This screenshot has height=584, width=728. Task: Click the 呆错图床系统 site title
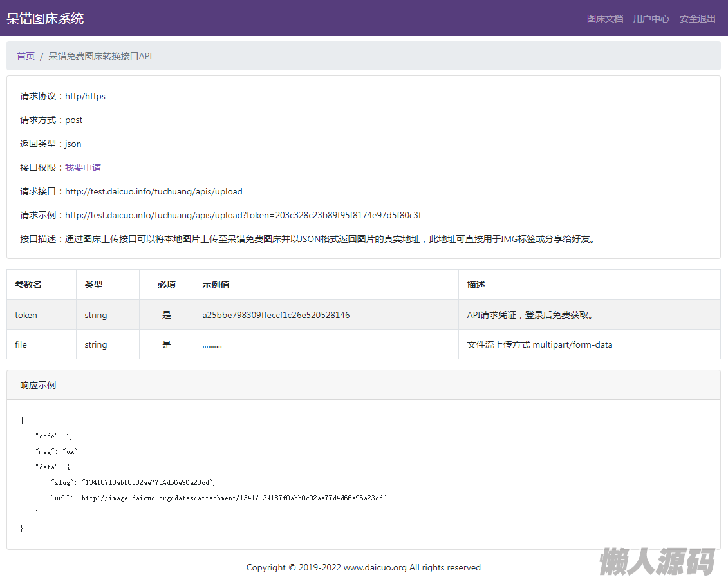45,19
